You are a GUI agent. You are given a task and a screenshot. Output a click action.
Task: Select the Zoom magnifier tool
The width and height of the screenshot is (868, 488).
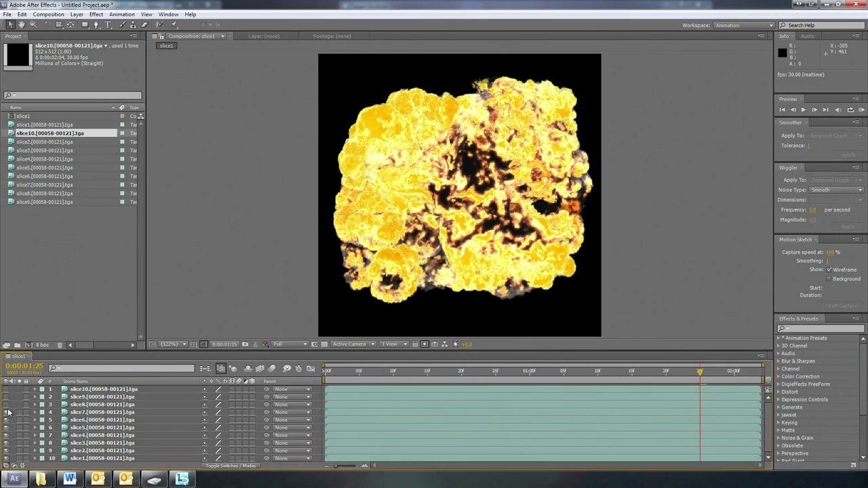[x=33, y=25]
